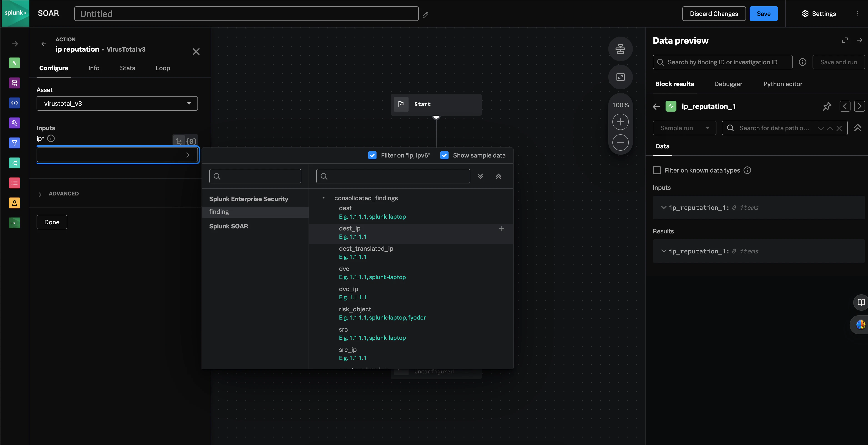
Task: Zoom in the canvas with plus button
Action: [x=620, y=122]
